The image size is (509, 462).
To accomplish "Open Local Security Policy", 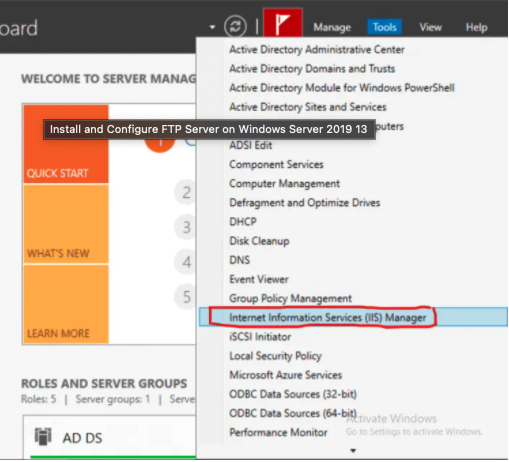I will point(275,356).
